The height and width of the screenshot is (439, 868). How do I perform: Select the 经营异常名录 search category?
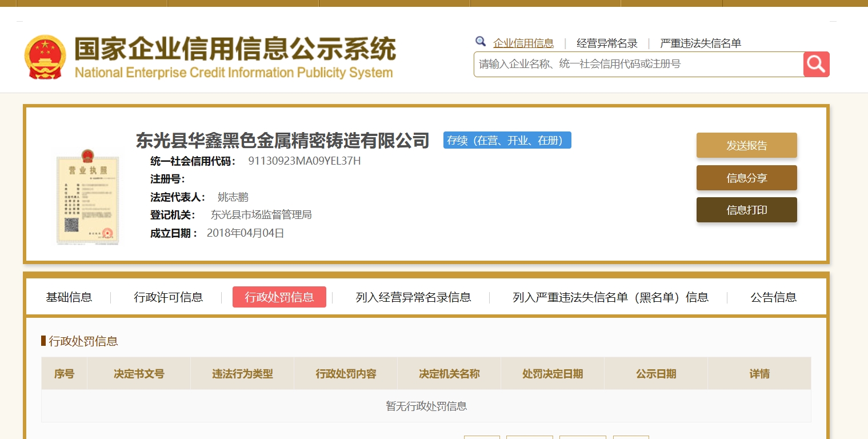607,43
